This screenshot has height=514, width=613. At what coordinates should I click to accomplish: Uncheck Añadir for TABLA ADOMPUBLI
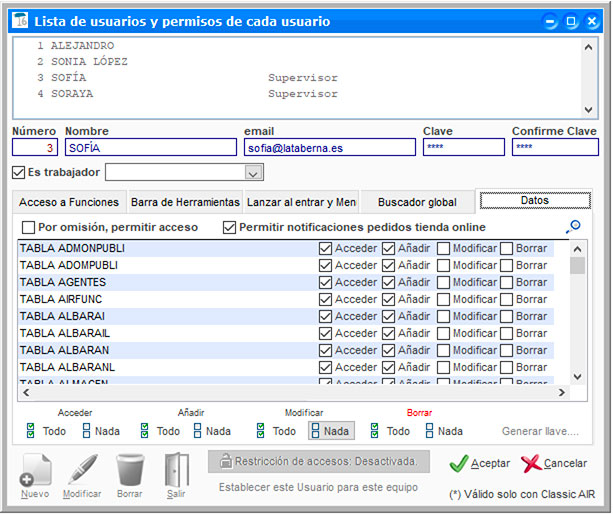coord(388,265)
